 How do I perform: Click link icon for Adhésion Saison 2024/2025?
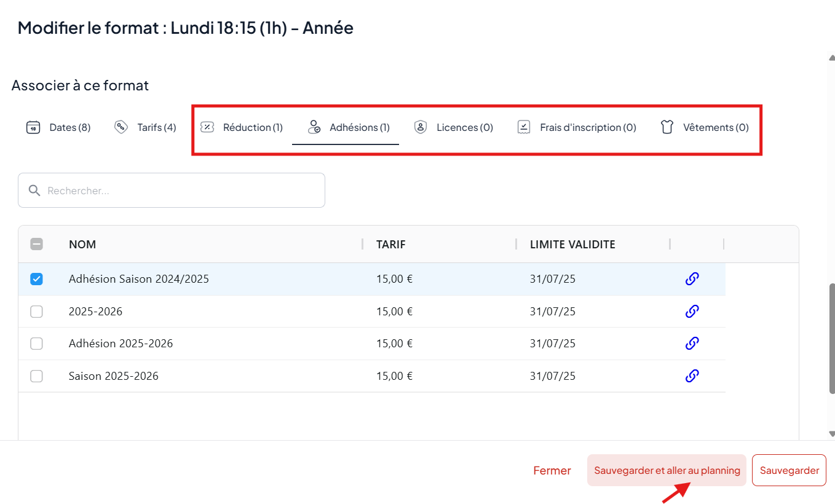point(692,279)
